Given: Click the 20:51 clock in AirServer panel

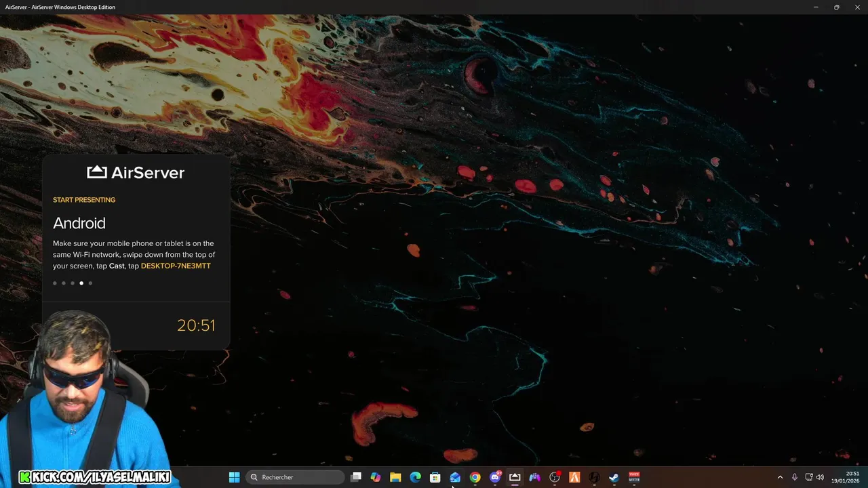Looking at the screenshot, I should 196,325.
